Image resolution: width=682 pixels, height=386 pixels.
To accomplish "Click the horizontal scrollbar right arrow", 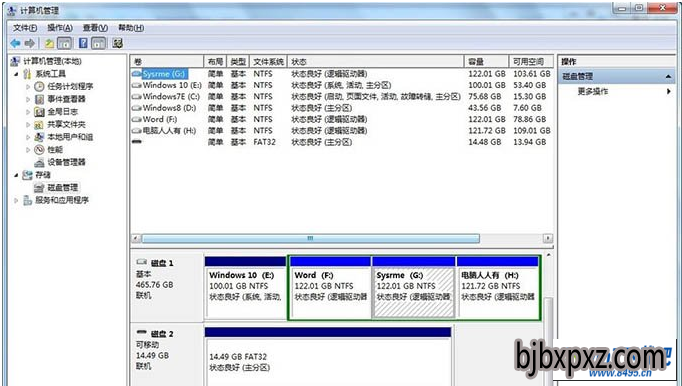I will pyautogui.click(x=548, y=238).
